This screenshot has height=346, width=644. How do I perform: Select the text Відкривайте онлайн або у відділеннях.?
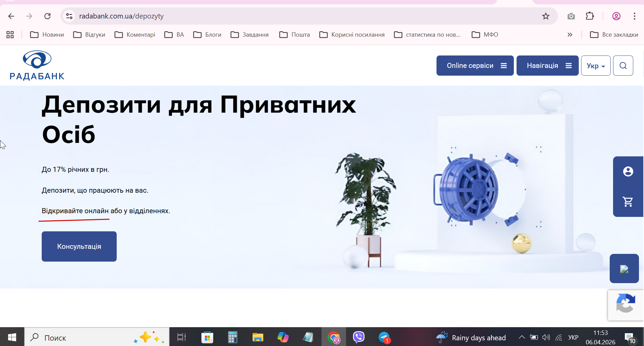[x=106, y=211]
